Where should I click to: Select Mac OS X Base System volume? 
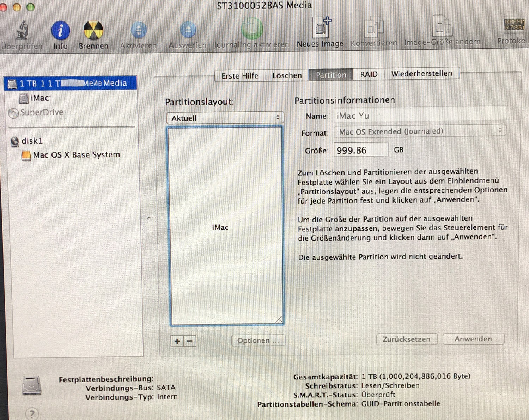[71, 155]
